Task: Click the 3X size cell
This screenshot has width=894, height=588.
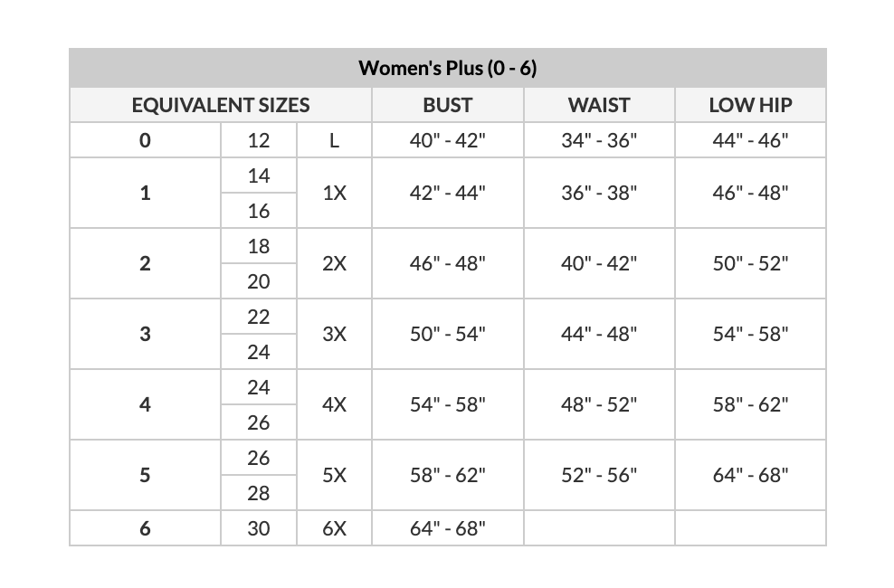Action: tap(334, 334)
